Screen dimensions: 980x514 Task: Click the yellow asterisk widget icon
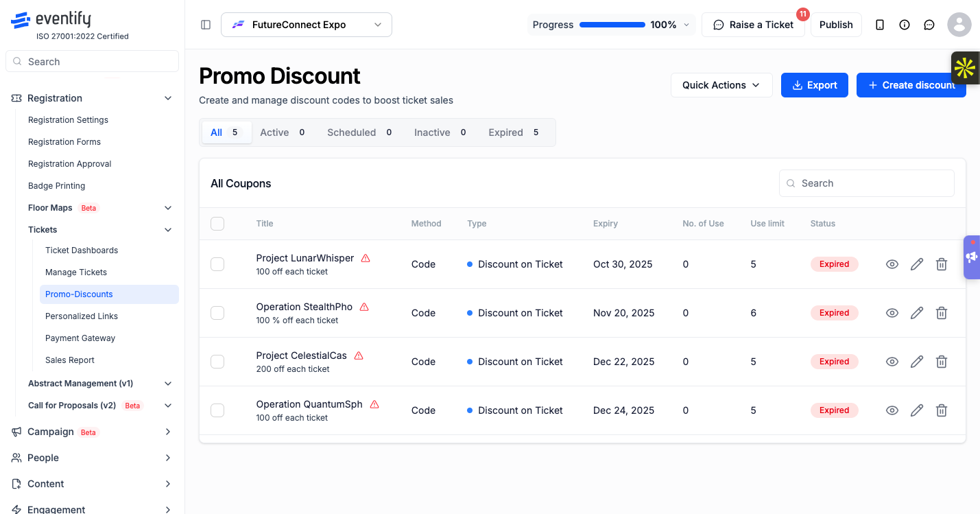[965, 68]
